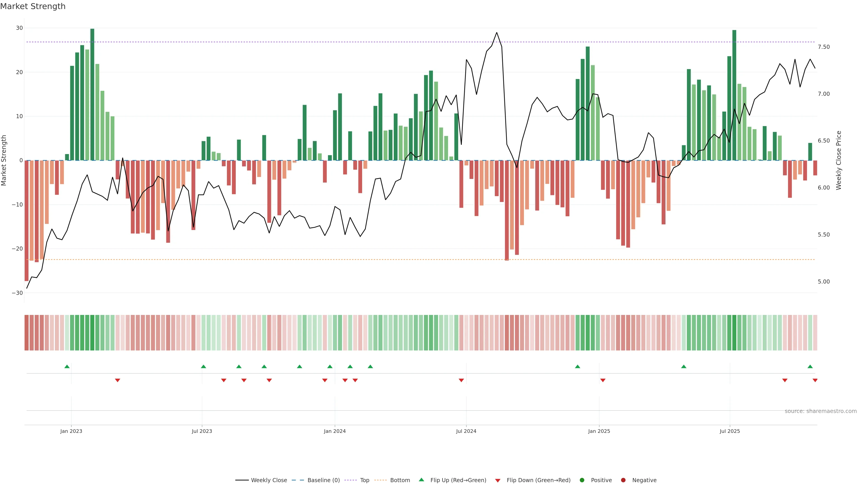Click the first green flip-up marker near Jan 2023
This screenshot has width=868, height=488.
pos(67,366)
